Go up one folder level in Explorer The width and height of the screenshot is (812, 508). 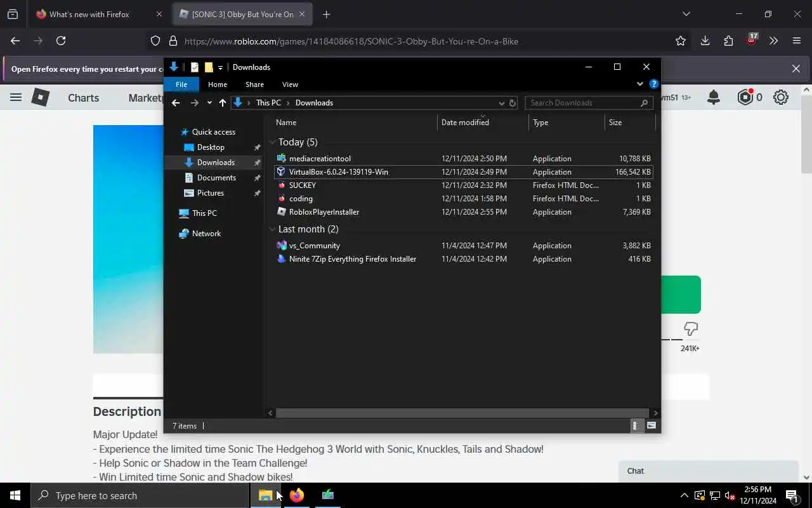point(223,103)
